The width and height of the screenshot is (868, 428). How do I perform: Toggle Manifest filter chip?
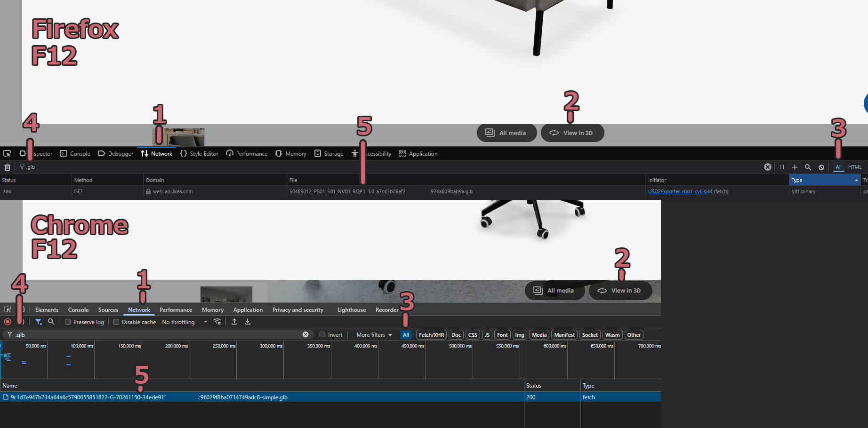coord(564,335)
